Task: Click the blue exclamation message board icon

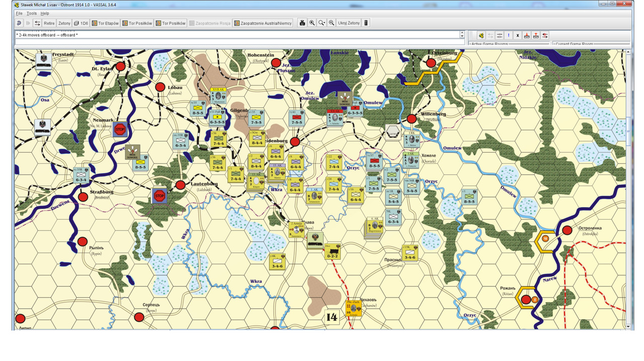Action: point(508,35)
